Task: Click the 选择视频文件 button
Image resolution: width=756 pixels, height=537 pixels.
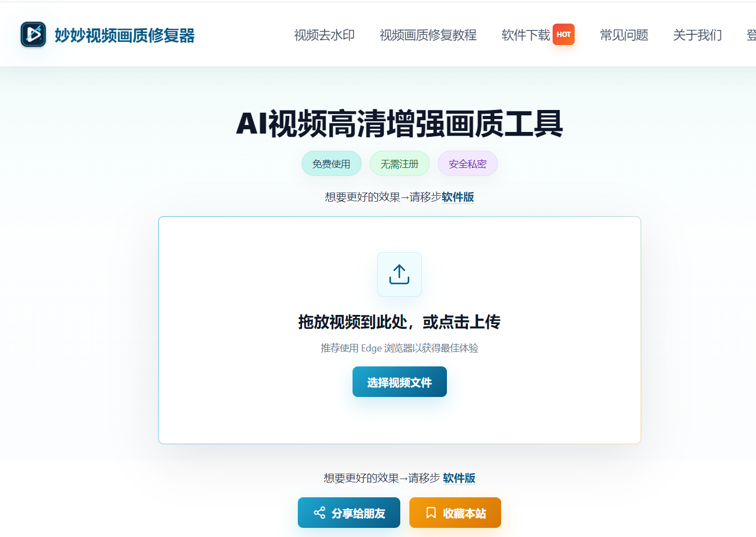Action: click(x=400, y=382)
